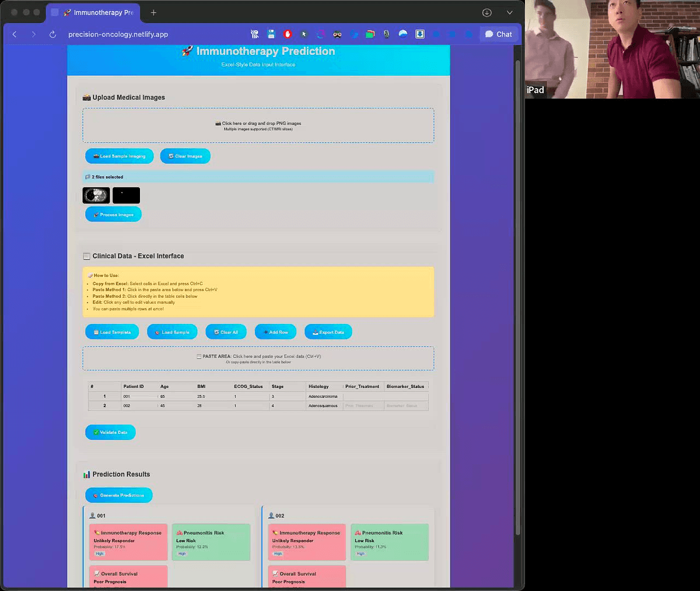Click the Histology column header
Image resolution: width=700 pixels, height=591 pixels.
tap(324, 386)
